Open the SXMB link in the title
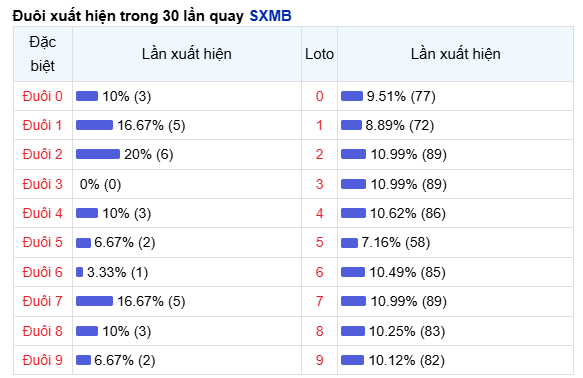 pos(270,16)
